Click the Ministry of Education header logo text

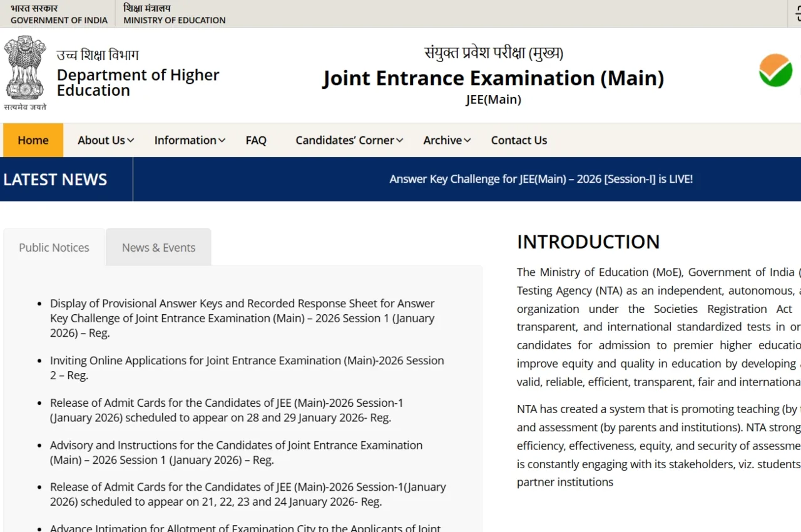(173, 14)
